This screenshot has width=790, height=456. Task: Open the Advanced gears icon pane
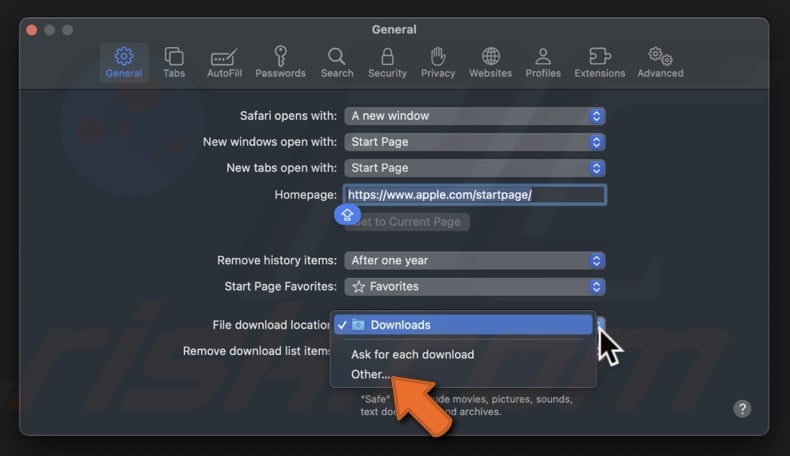point(660,62)
